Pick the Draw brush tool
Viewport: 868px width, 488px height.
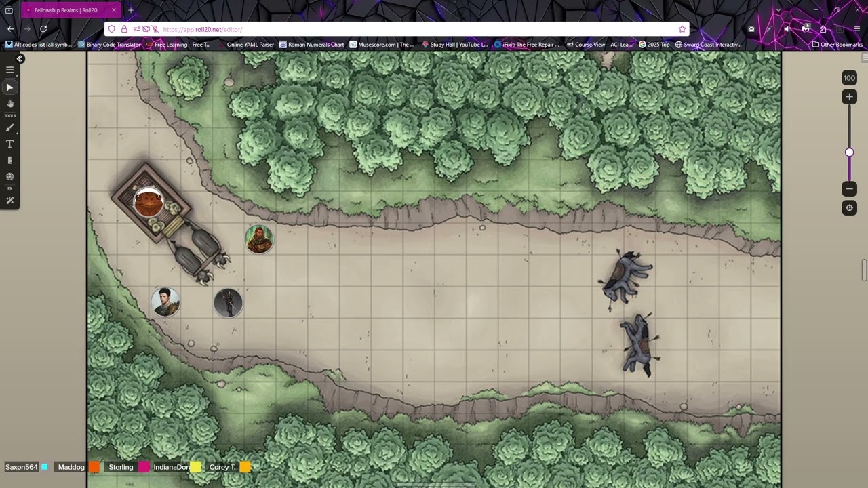pos(9,128)
